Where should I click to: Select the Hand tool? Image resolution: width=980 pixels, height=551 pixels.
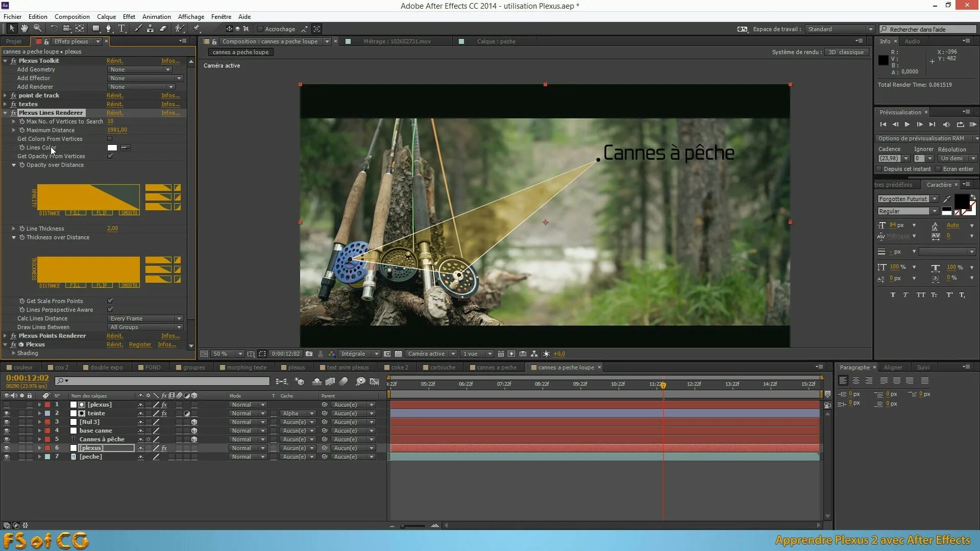click(x=24, y=29)
